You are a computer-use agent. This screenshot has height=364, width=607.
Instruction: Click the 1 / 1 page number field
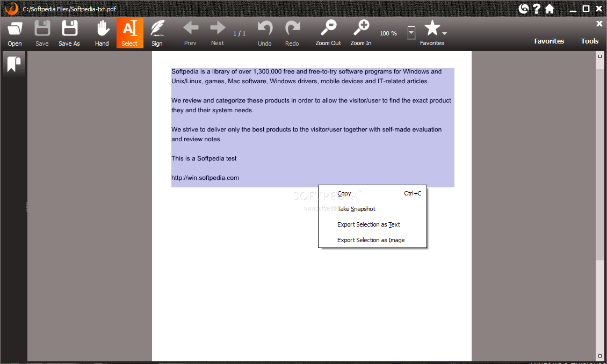coord(239,34)
